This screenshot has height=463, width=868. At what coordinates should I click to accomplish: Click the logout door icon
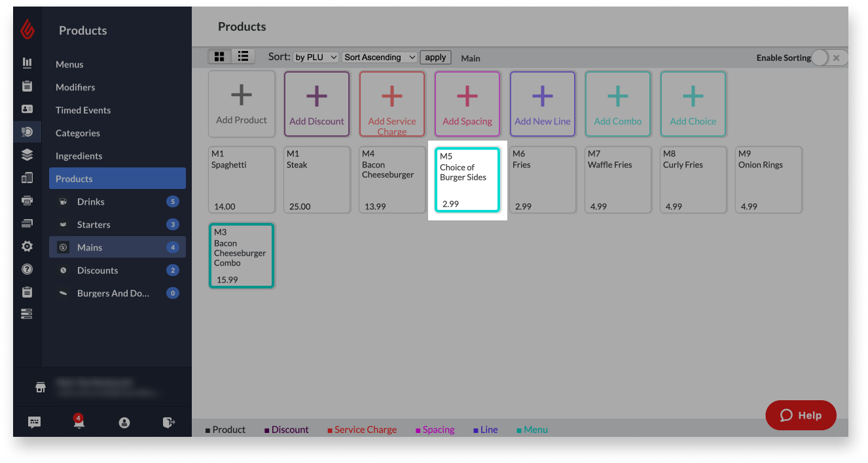168,422
